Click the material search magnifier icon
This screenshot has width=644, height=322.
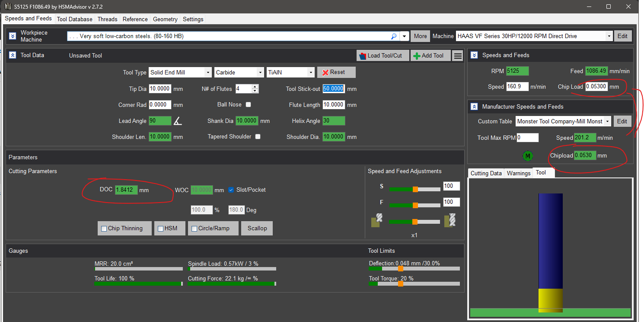394,36
